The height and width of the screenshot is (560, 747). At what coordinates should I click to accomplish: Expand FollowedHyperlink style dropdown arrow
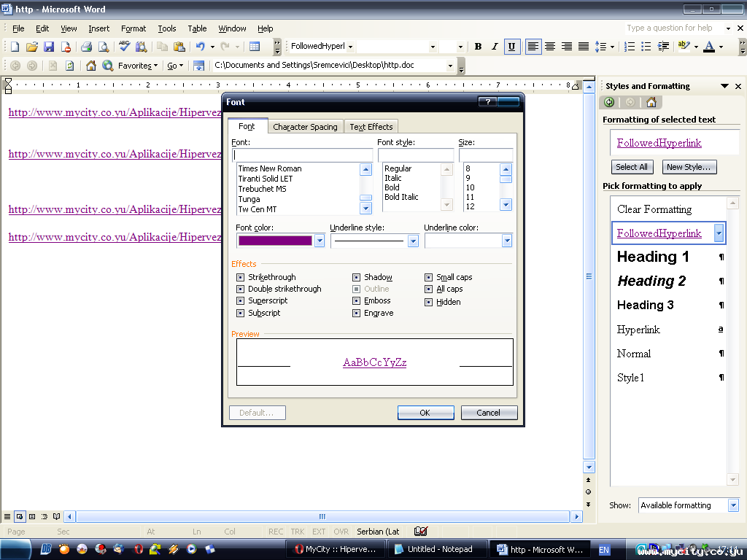[719, 233]
